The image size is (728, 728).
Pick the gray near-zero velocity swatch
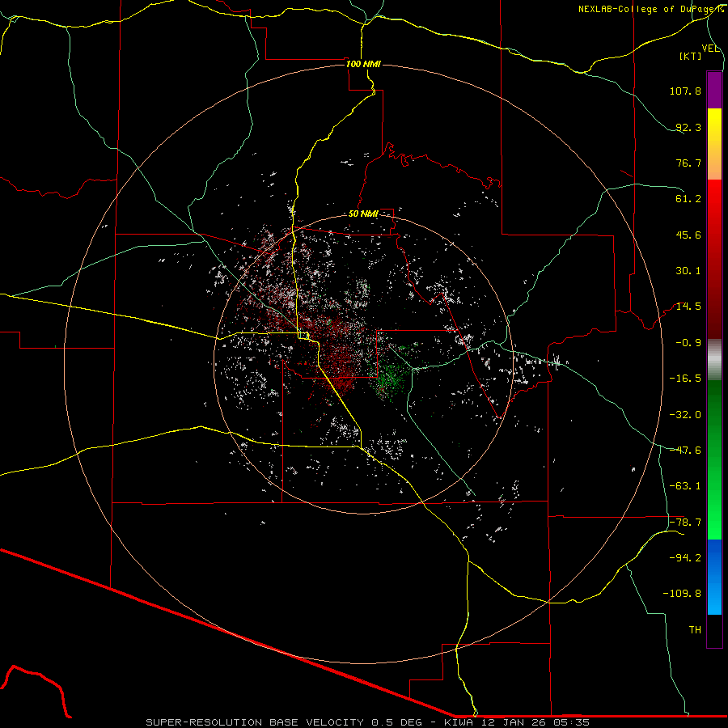coord(714,358)
